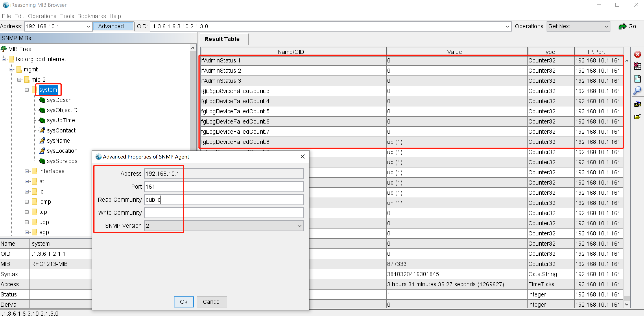Click the green Go arrow

(x=622, y=26)
